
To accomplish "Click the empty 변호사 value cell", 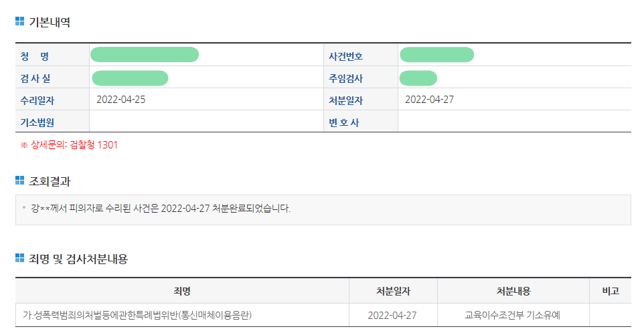I will click(x=513, y=122).
